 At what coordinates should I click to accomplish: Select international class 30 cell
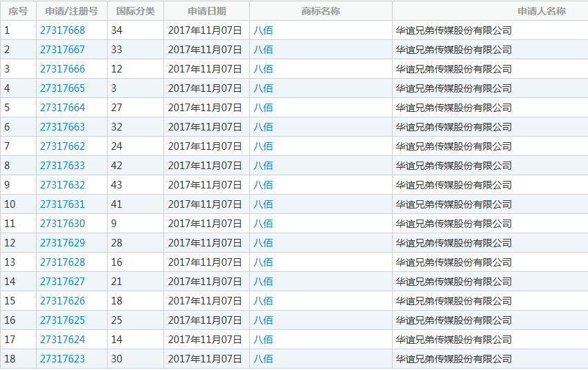tap(135, 359)
